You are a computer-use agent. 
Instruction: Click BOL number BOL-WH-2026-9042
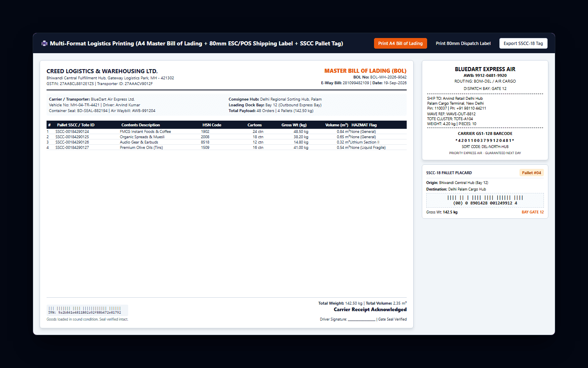tap(388, 77)
